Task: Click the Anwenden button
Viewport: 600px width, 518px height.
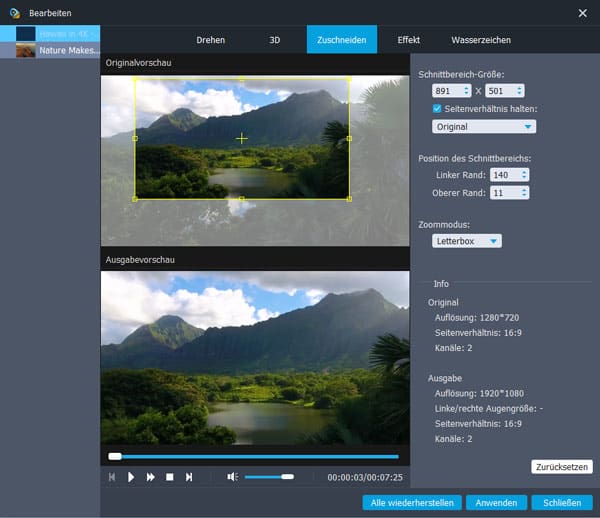Action: pos(495,502)
